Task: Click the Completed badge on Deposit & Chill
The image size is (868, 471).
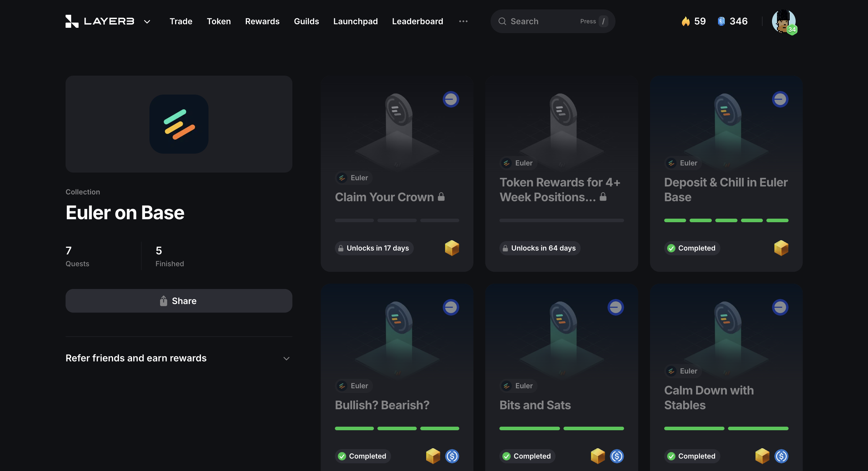Action: pos(692,248)
